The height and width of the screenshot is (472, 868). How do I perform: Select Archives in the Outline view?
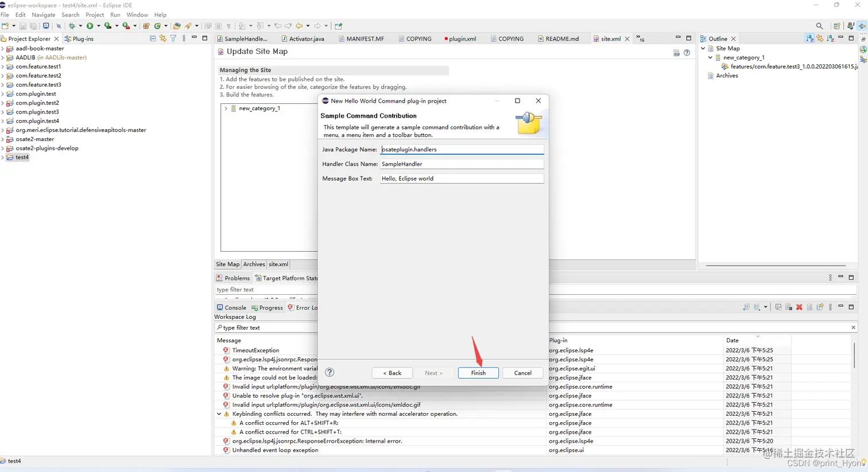point(727,76)
